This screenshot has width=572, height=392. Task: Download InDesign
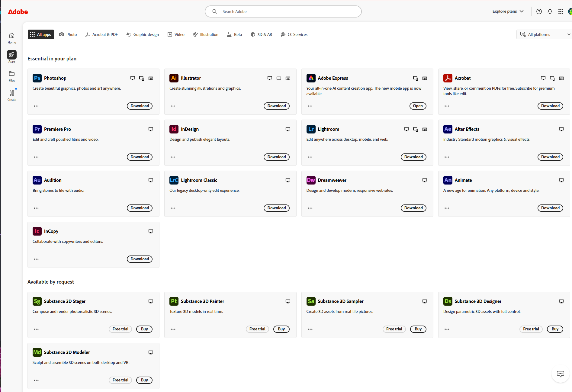click(277, 157)
